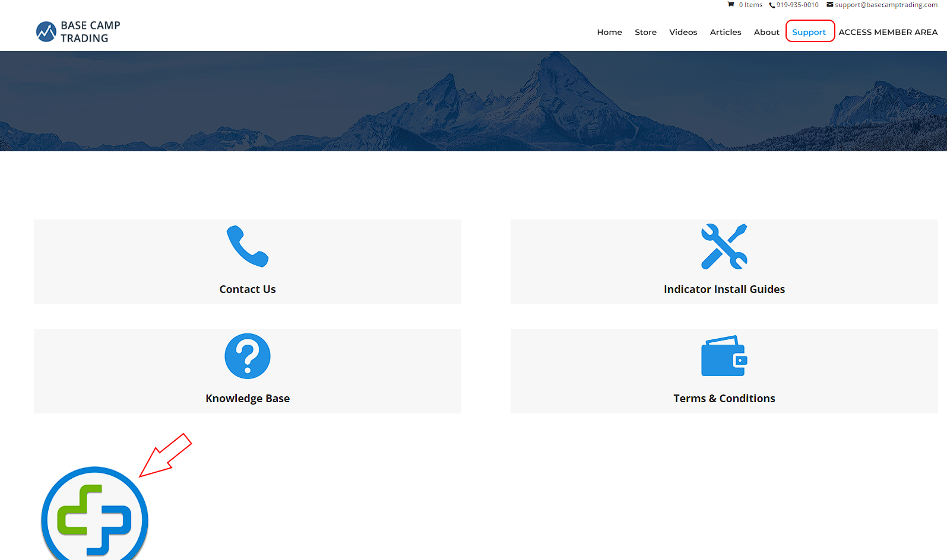The width and height of the screenshot is (947, 560).
Task: Open the shopping cart icon
Action: [731, 5]
